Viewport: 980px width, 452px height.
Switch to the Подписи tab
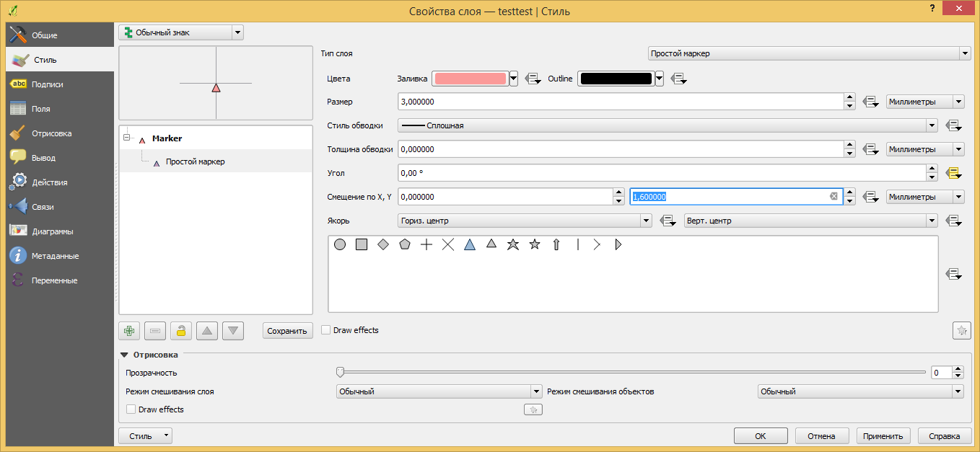[x=48, y=84]
